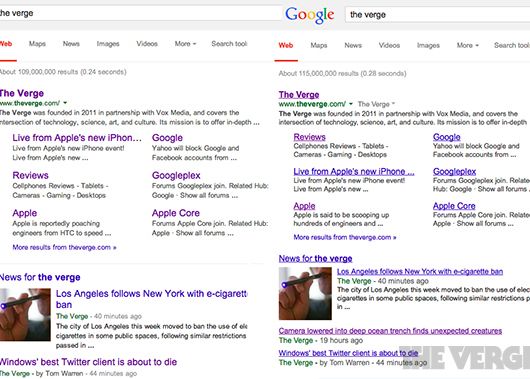This screenshot has width=530, height=379.
Task: Open the Apple Core sitelink in the right pane
Action: [454, 206]
